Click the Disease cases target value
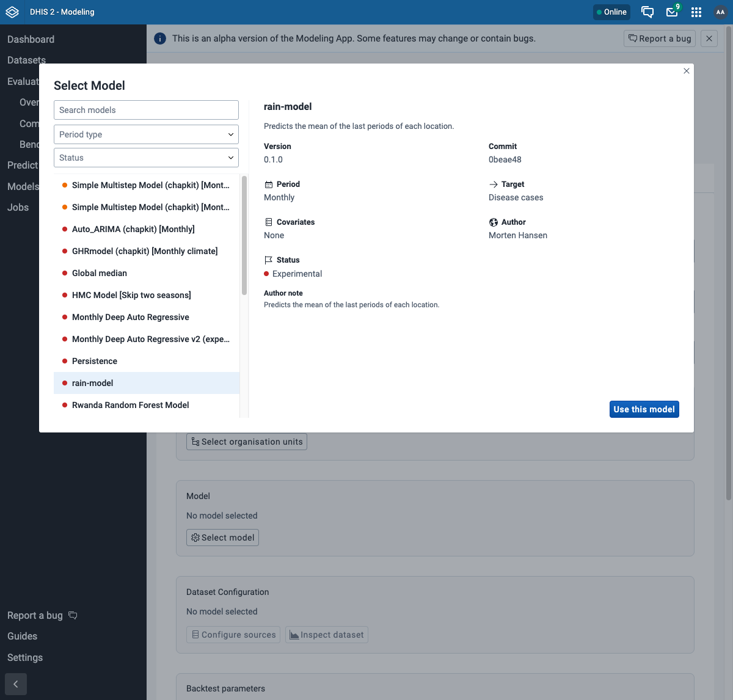Viewport: 733px width, 700px height. click(x=516, y=197)
